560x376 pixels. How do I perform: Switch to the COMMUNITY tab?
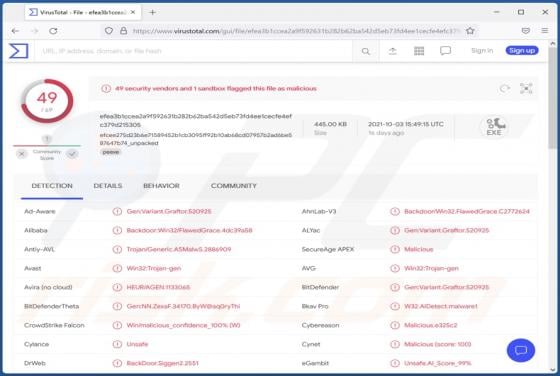(234, 186)
